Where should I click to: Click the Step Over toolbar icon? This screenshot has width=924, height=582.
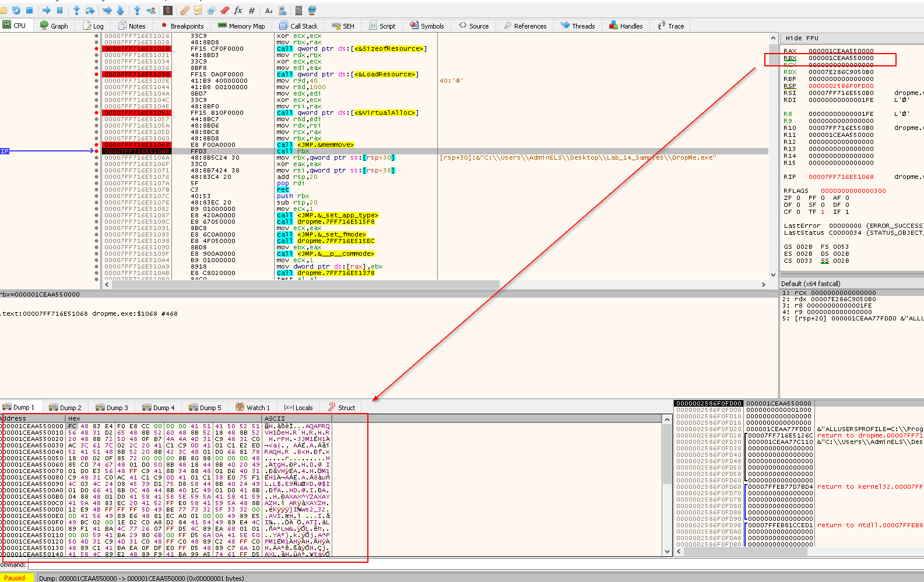click(x=90, y=10)
